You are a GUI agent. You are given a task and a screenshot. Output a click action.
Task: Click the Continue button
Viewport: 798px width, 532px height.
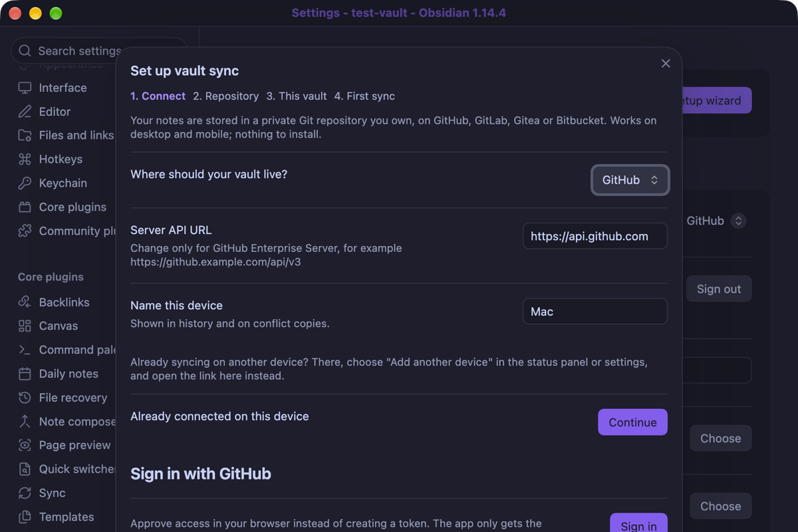[x=632, y=422]
